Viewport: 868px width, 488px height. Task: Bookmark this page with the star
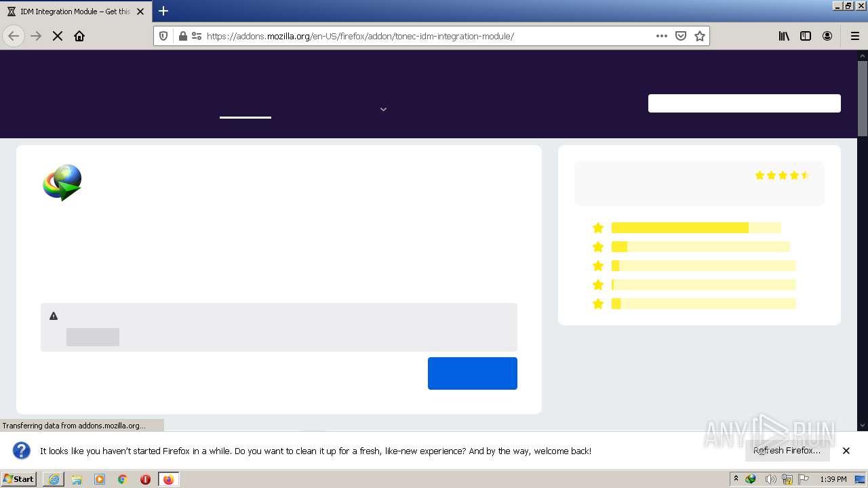click(x=700, y=36)
